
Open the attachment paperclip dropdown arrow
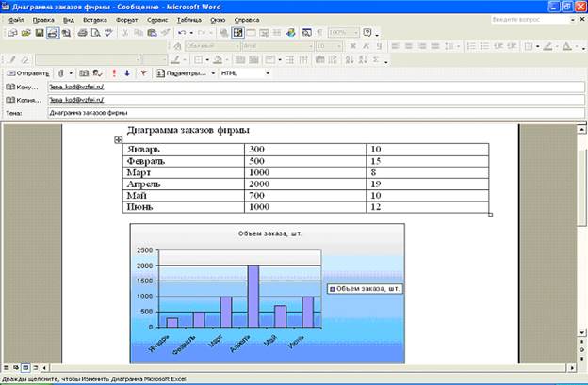coord(72,72)
